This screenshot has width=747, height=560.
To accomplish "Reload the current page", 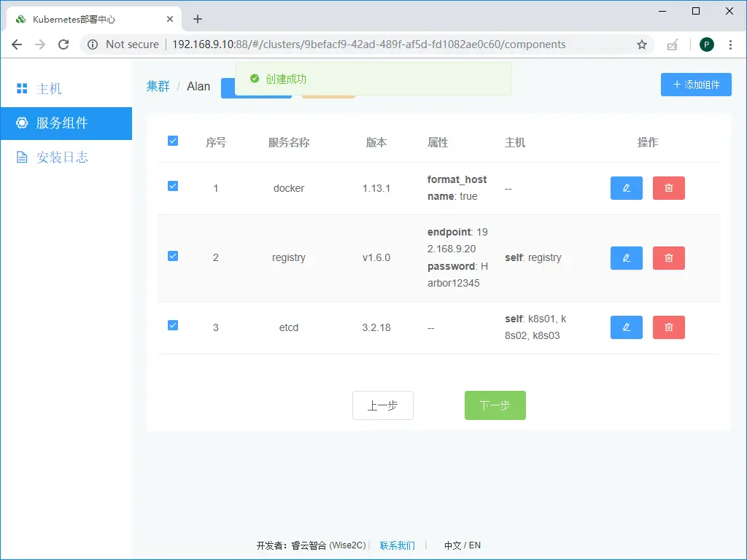I will coord(63,44).
